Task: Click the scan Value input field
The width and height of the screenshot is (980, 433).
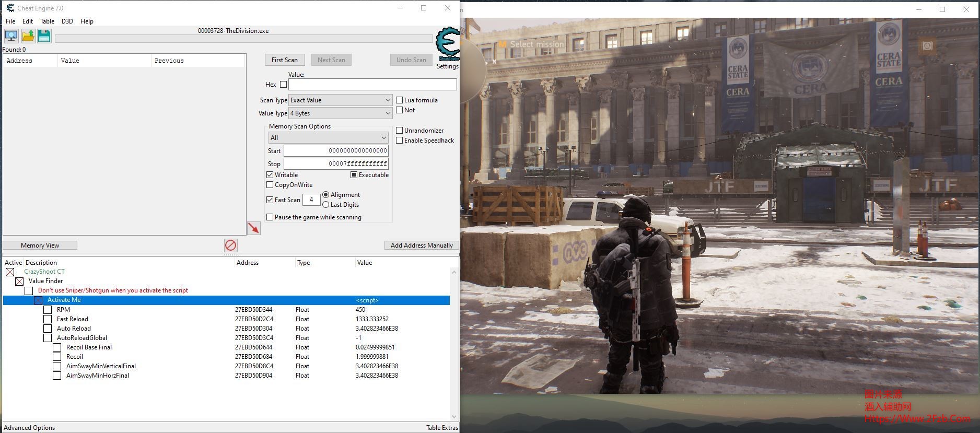Action: 372,84
